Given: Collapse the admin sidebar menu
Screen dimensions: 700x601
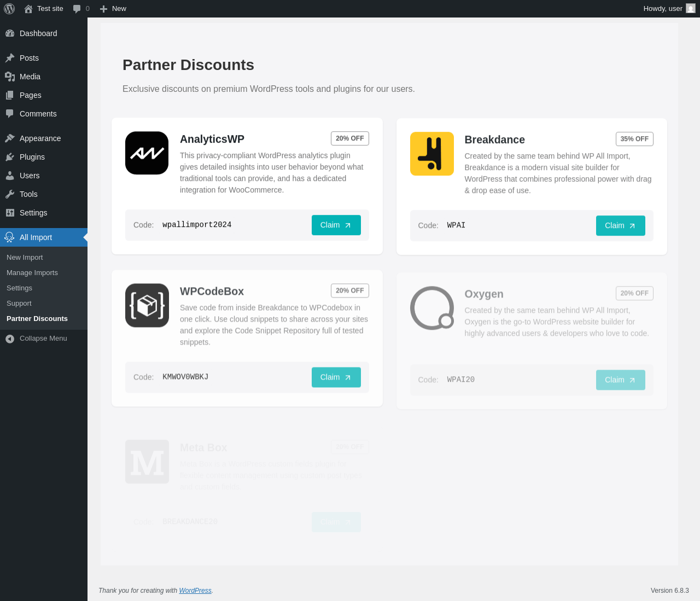Looking at the screenshot, I should 44,339.
